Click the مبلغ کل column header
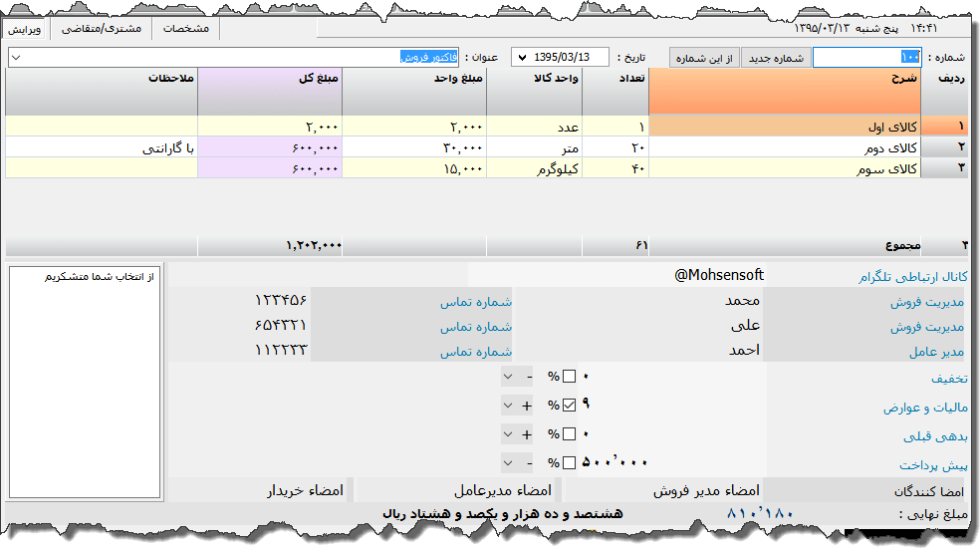Viewport: 980px width, 549px height. tap(269, 93)
